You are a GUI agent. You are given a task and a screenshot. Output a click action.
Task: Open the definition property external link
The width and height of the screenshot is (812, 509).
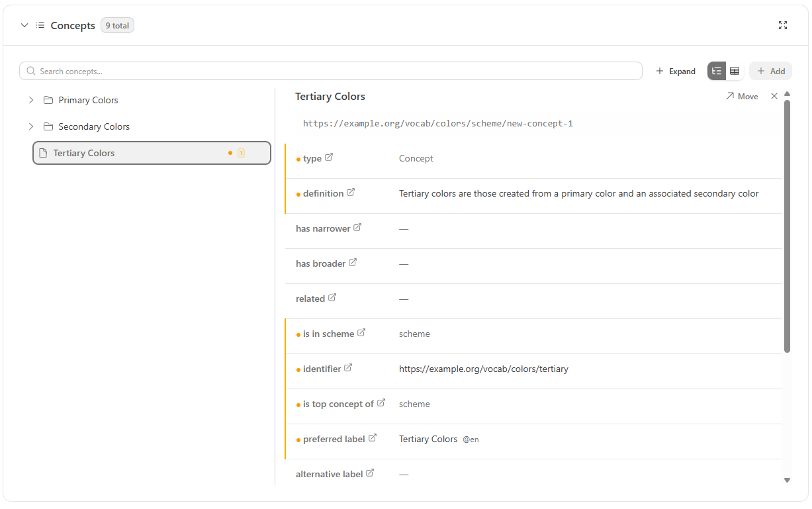[352, 193]
